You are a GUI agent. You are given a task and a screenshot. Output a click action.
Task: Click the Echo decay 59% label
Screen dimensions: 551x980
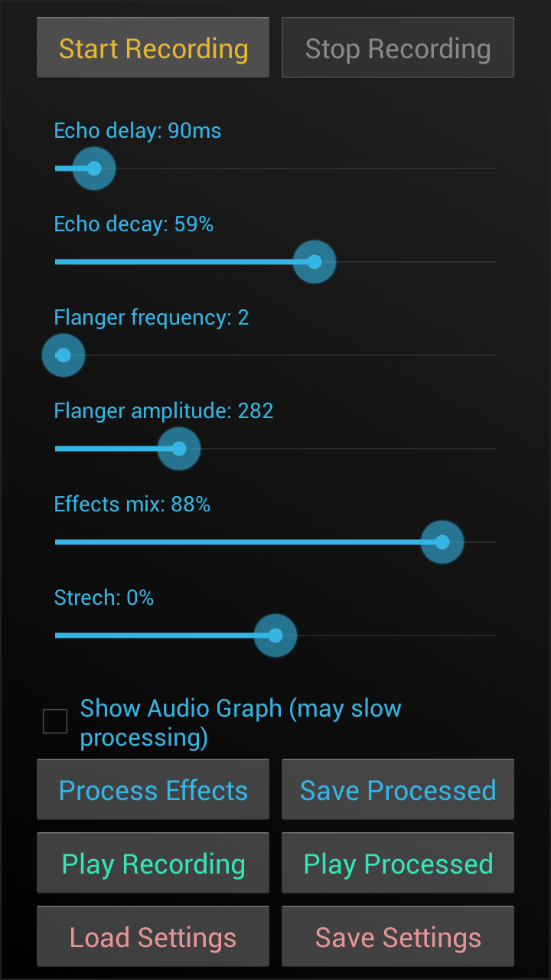click(x=134, y=224)
